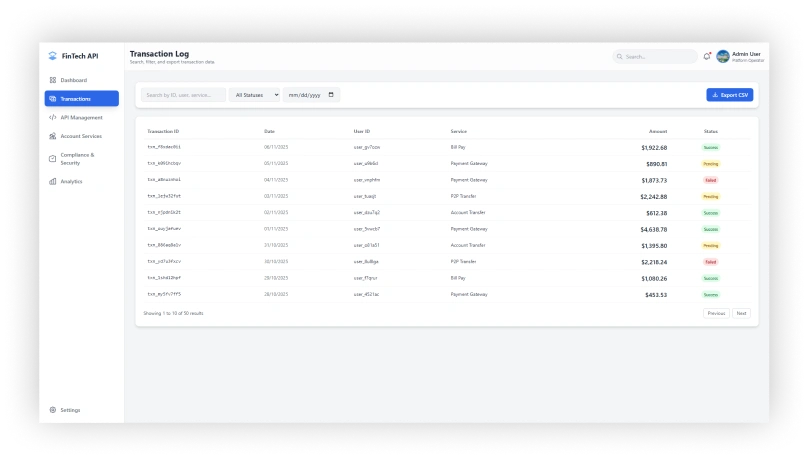Click P2P Transfer in the $2,242.88 row
The height and width of the screenshot is (460, 809).
463,196
